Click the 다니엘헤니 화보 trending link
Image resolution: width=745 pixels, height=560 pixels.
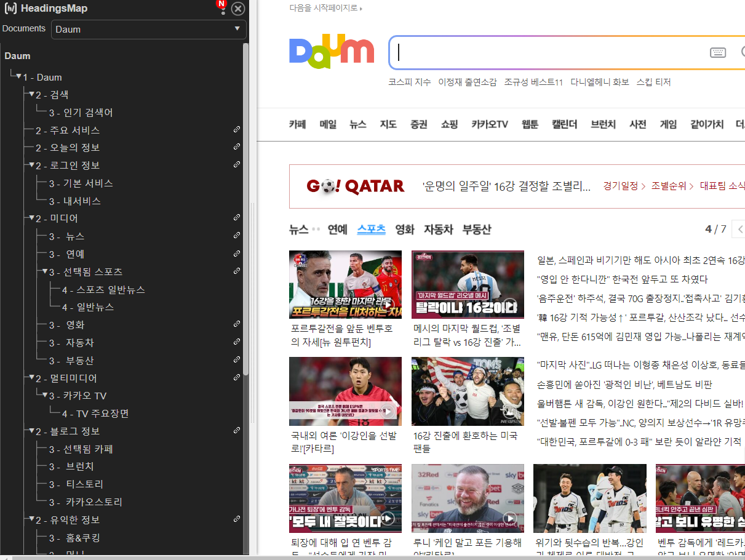[x=600, y=82]
